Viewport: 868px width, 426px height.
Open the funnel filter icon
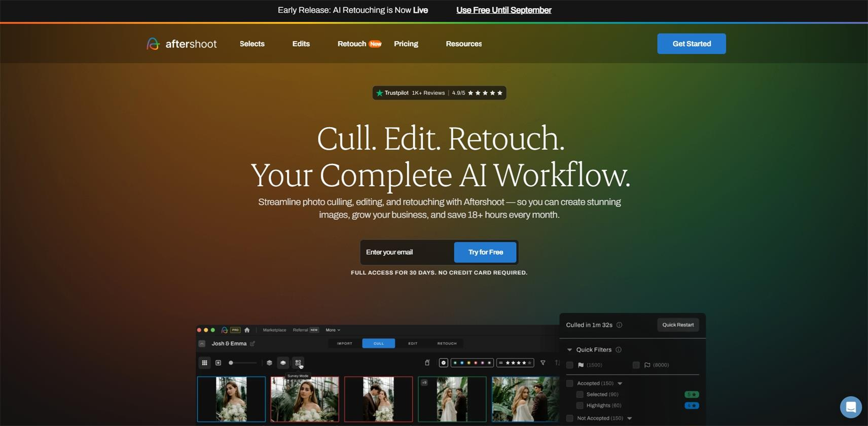(x=542, y=363)
